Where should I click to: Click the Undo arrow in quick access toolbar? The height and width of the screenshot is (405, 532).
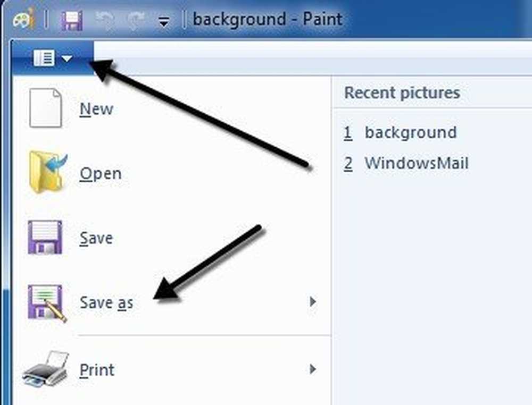(104, 20)
